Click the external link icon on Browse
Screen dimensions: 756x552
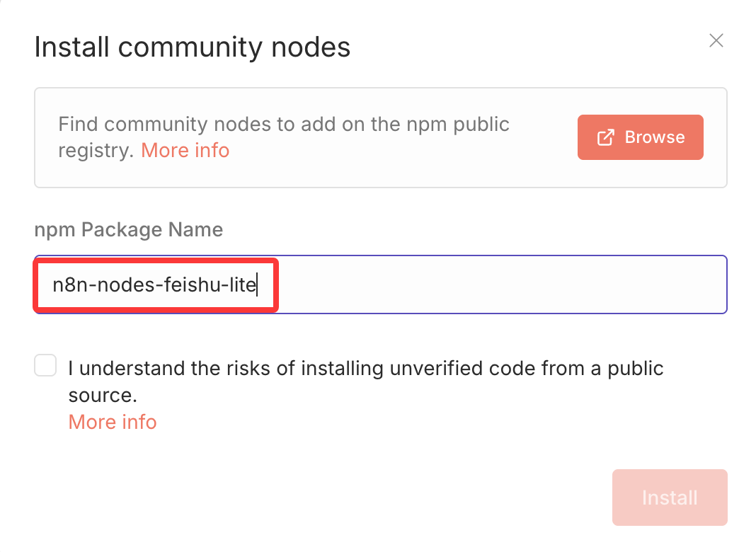coord(606,137)
